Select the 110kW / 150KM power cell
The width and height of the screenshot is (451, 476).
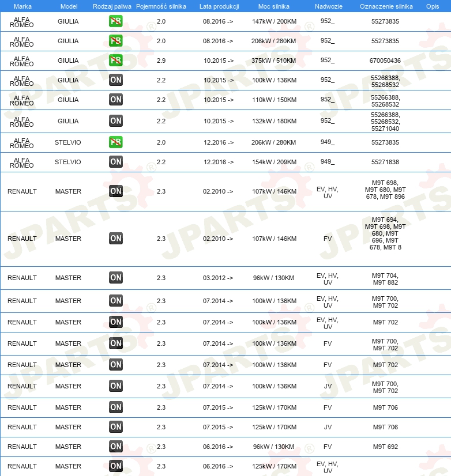click(274, 100)
